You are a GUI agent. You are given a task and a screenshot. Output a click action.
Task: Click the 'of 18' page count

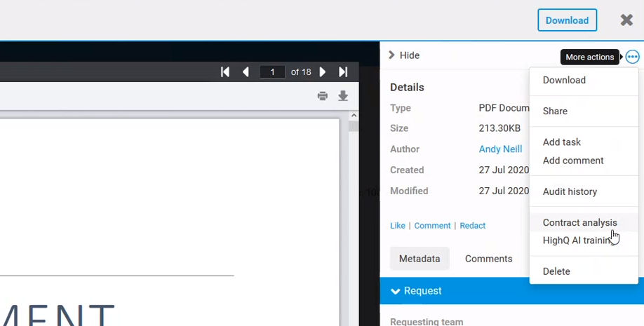click(x=301, y=72)
